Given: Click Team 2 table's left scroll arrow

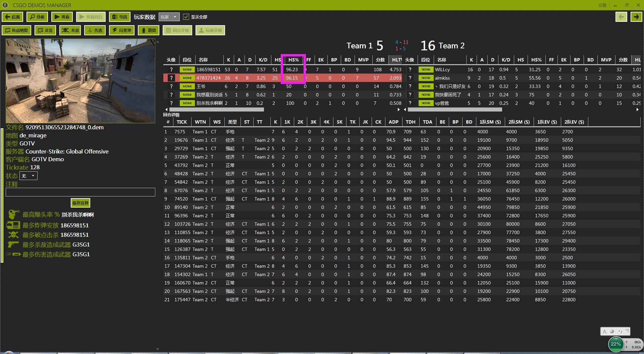Looking at the screenshot, I should (x=405, y=109).
